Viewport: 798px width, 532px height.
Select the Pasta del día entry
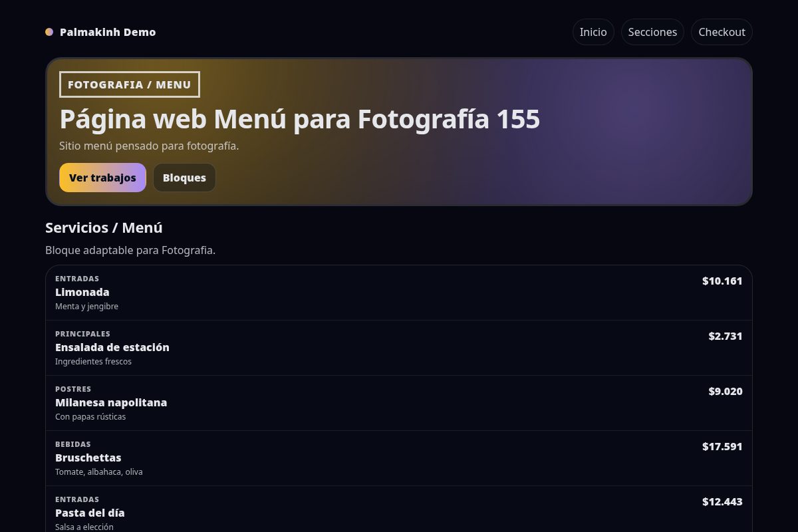tap(90, 513)
